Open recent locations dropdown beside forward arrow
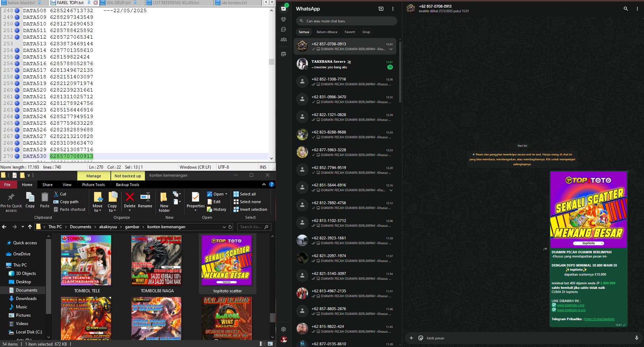 (x=23, y=227)
